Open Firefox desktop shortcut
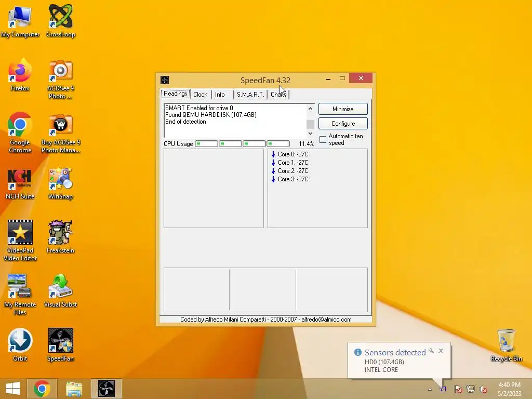Viewport: 532px width, 399px height. (20, 75)
